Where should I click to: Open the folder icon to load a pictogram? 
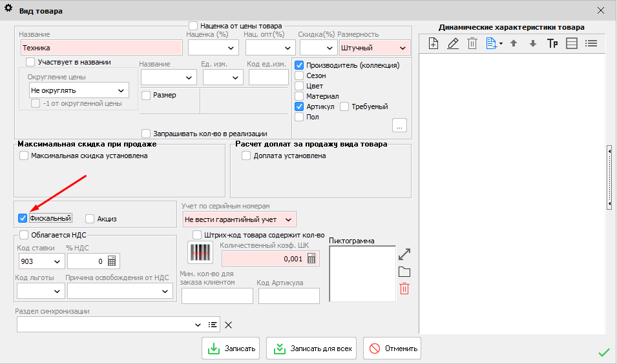pyautogui.click(x=404, y=272)
